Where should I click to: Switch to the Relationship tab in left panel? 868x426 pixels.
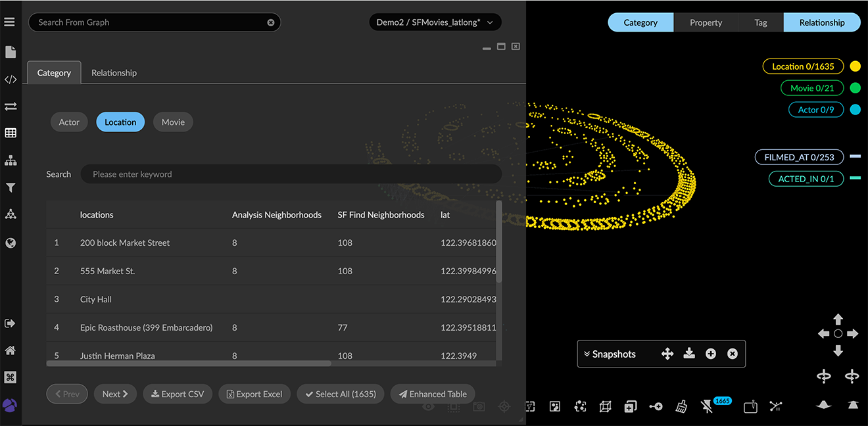coord(114,72)
